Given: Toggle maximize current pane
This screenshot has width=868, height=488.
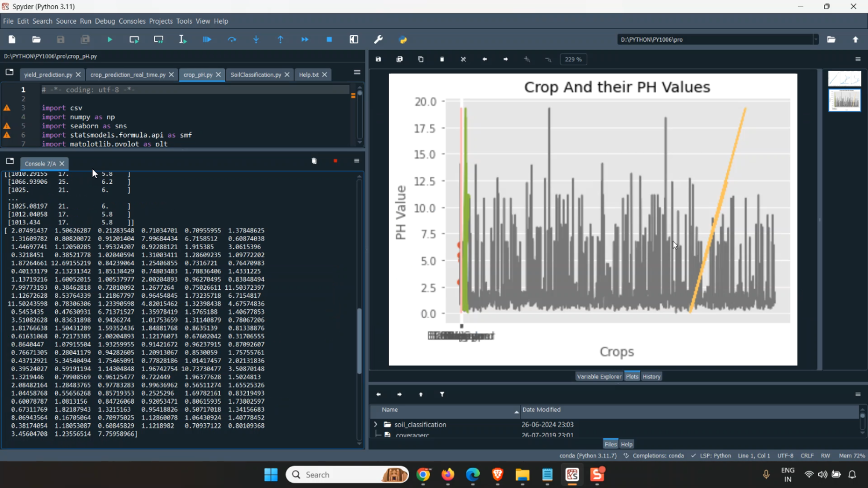Looking at the screenshot, I should [x=354, y=39].
